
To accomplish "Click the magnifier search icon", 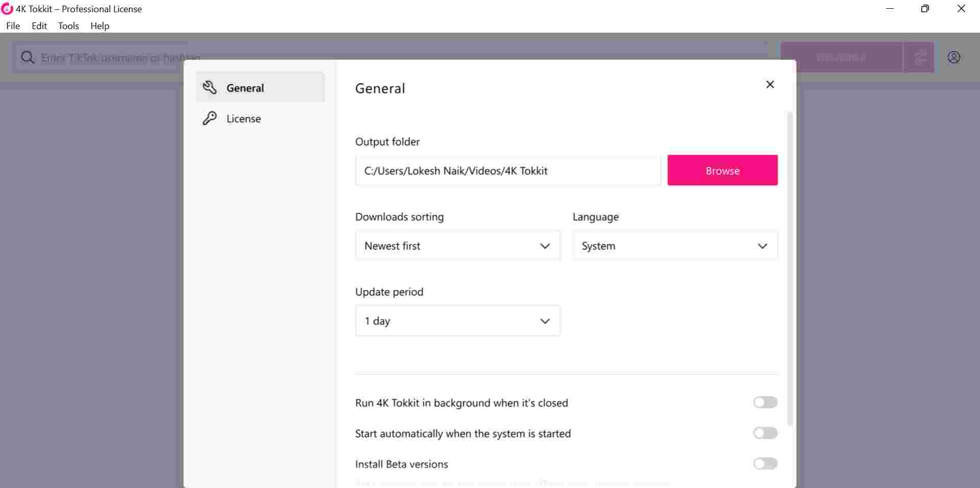I will click(x=28, y=57).
